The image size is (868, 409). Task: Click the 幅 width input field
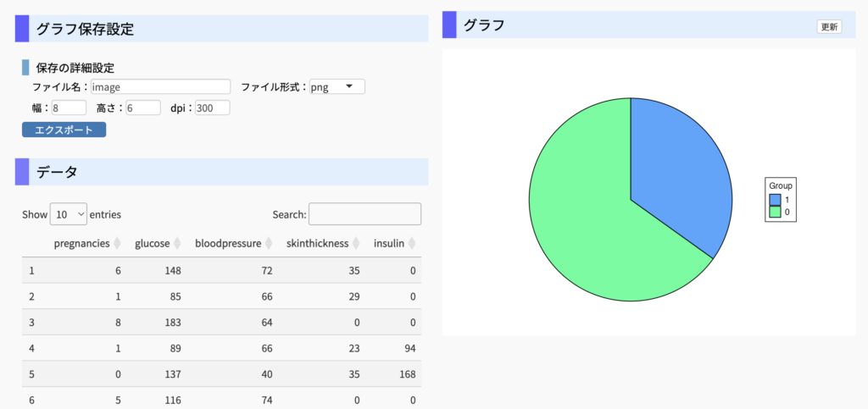pyautogui.click(x=70, y=108)
